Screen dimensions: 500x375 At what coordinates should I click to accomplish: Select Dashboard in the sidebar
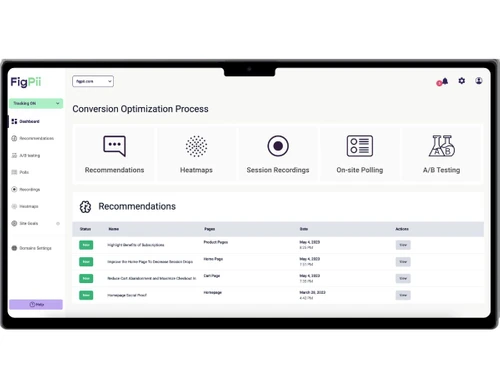pyautogui.click(x=29, y=121)
